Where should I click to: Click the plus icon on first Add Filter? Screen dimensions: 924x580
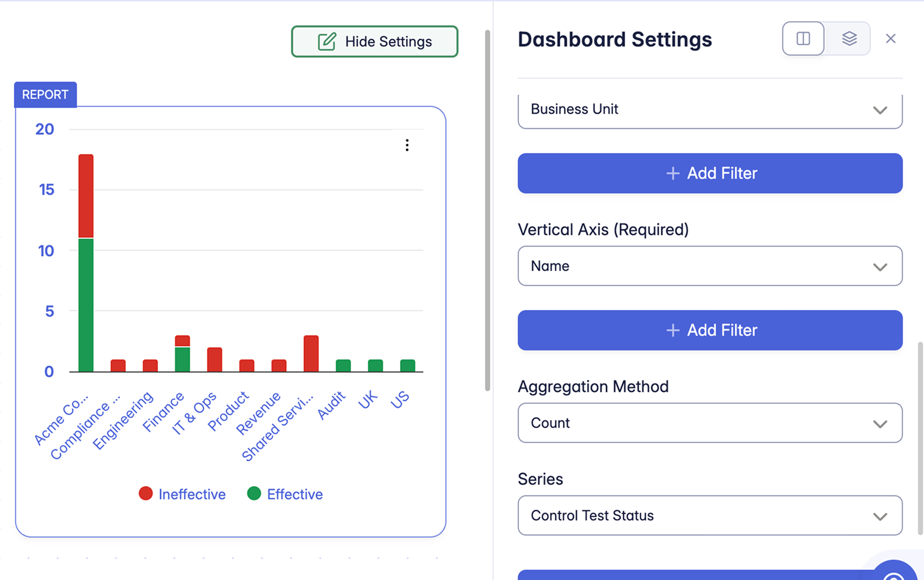672,173
